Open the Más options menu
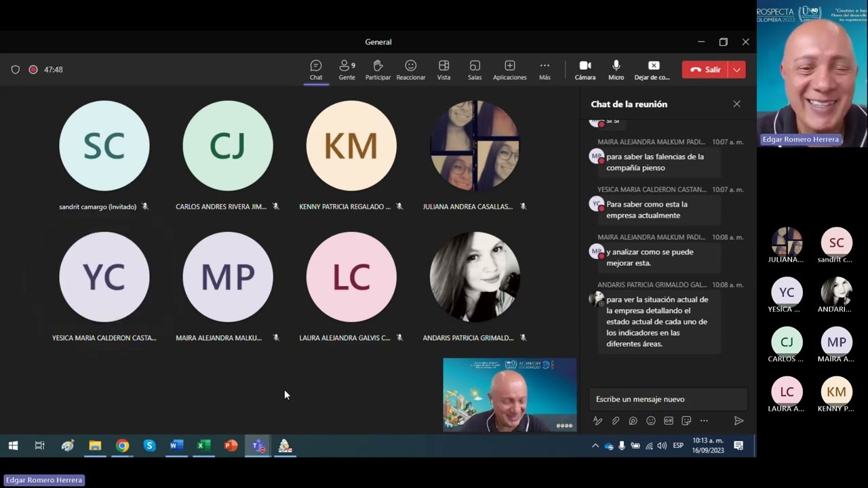This screenshot has height=488, width=868. click(545, 70)
